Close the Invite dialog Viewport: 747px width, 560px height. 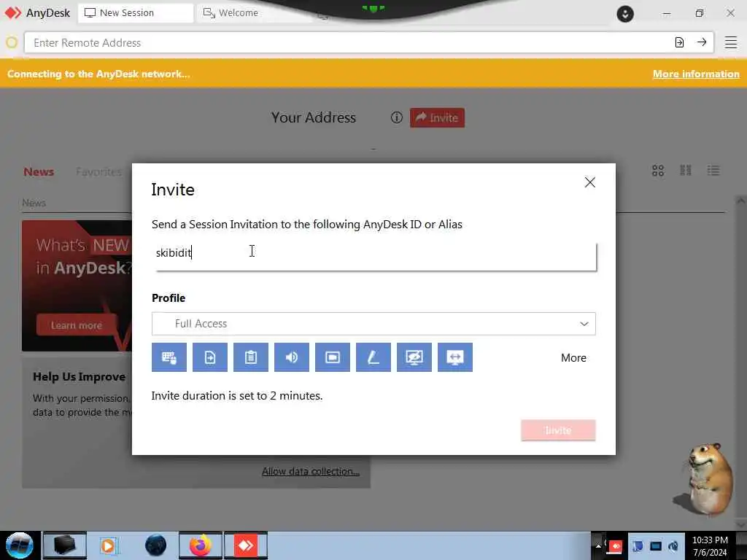pyautogui.click(x=589, y=182)
